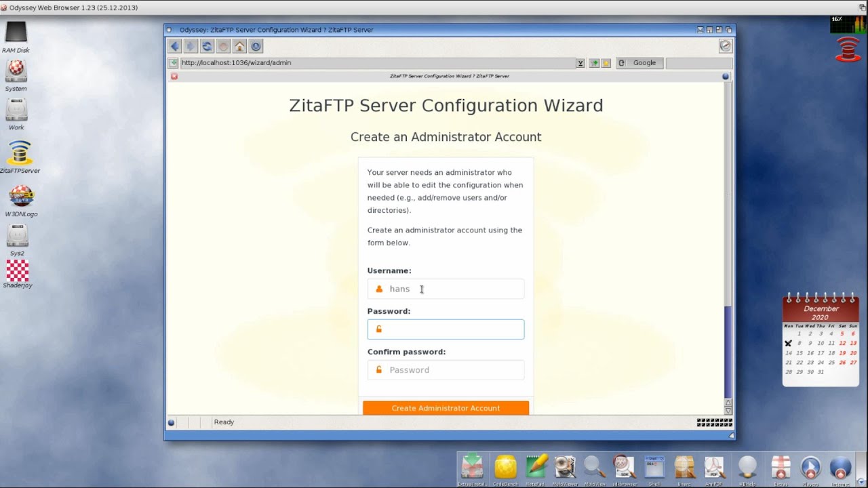Click the page vertical scrollbar
Screen dimensions: 868x488
tap(728, 240)
